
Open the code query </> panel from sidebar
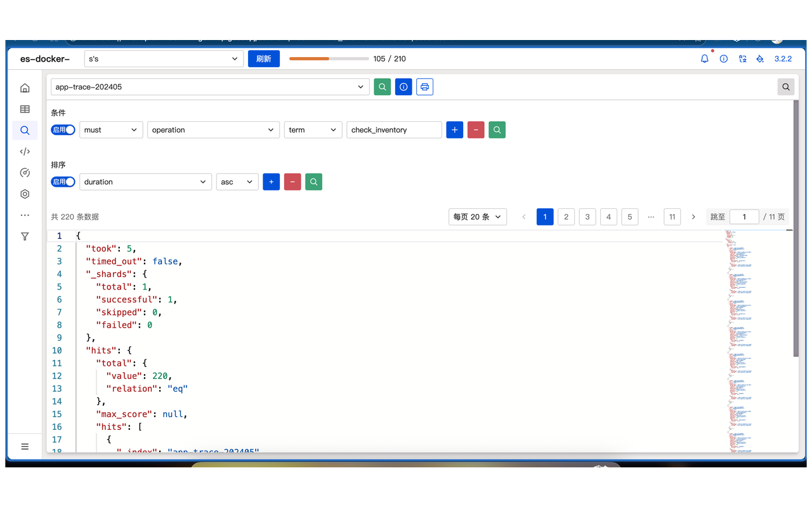[25, 151]
